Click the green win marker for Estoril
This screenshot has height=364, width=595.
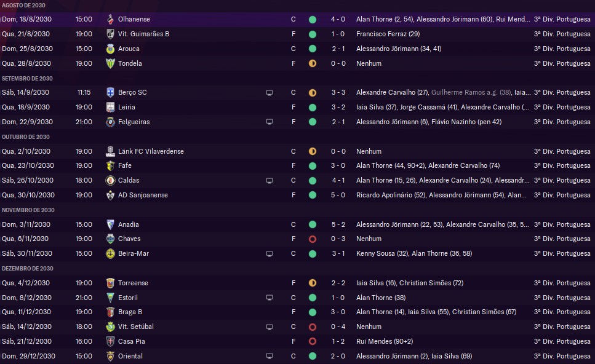coord(313,298)
